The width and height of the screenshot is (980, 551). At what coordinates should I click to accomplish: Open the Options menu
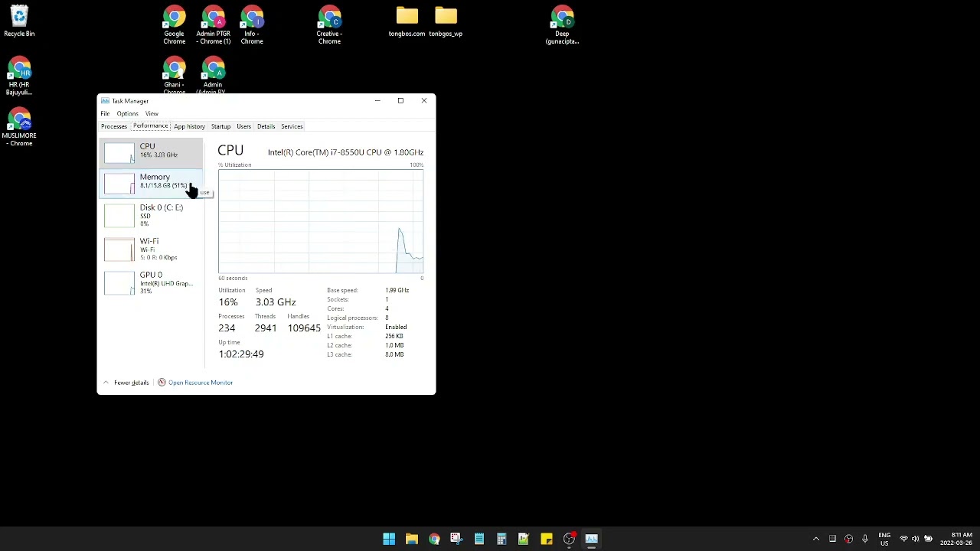(127, 113)
